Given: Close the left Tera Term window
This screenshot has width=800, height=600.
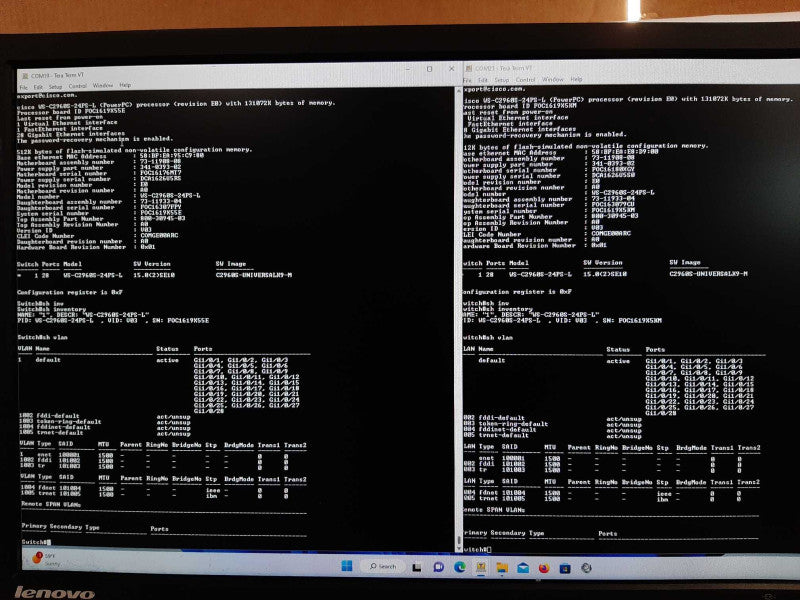Looking at the screenshot, I should point(452,68).
